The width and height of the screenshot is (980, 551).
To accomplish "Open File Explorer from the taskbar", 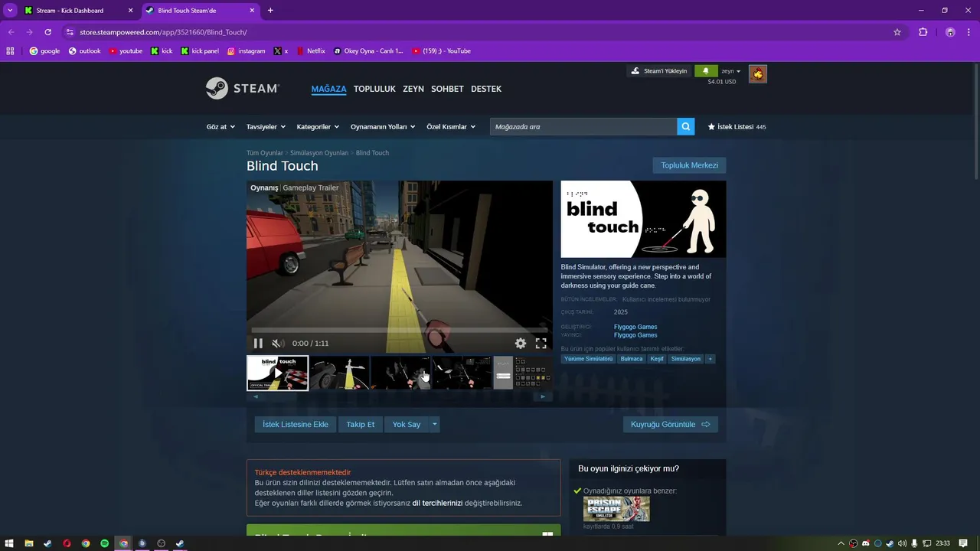I will click(28, 543).
